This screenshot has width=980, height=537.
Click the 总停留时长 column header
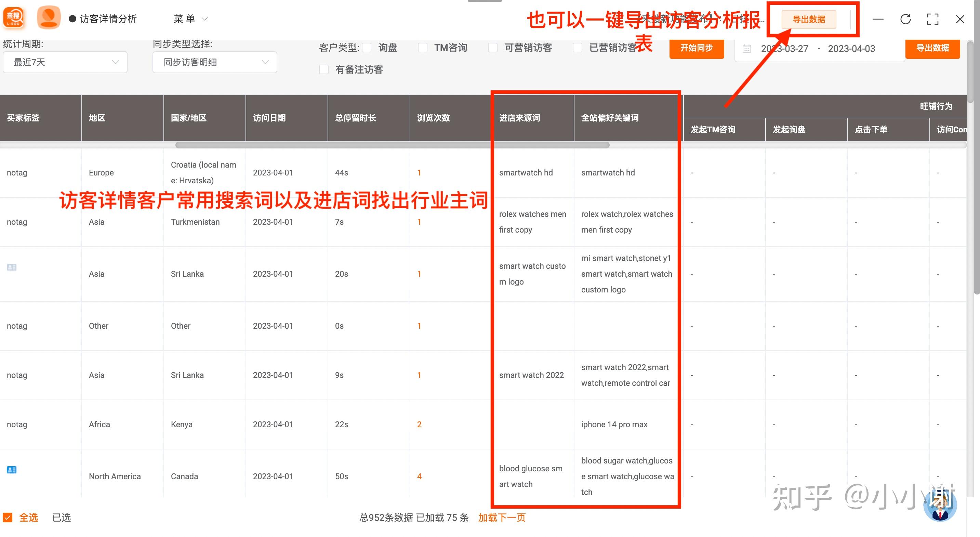pyautogui.click(x=355, y=118)
